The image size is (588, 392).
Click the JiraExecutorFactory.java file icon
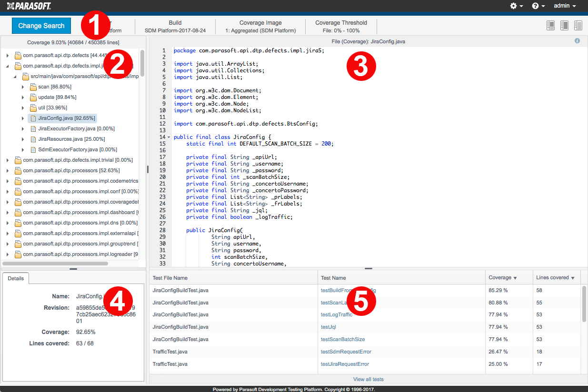[x=33, y=128]
